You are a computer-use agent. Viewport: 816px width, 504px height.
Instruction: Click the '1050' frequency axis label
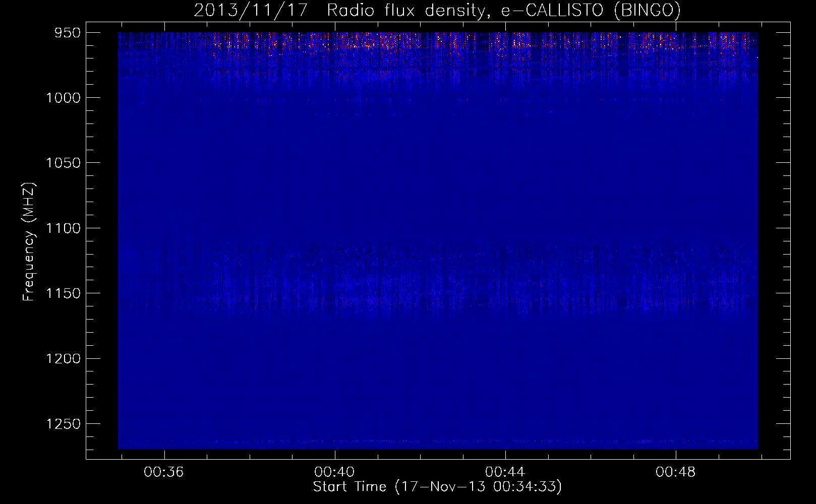coord(64,163)
